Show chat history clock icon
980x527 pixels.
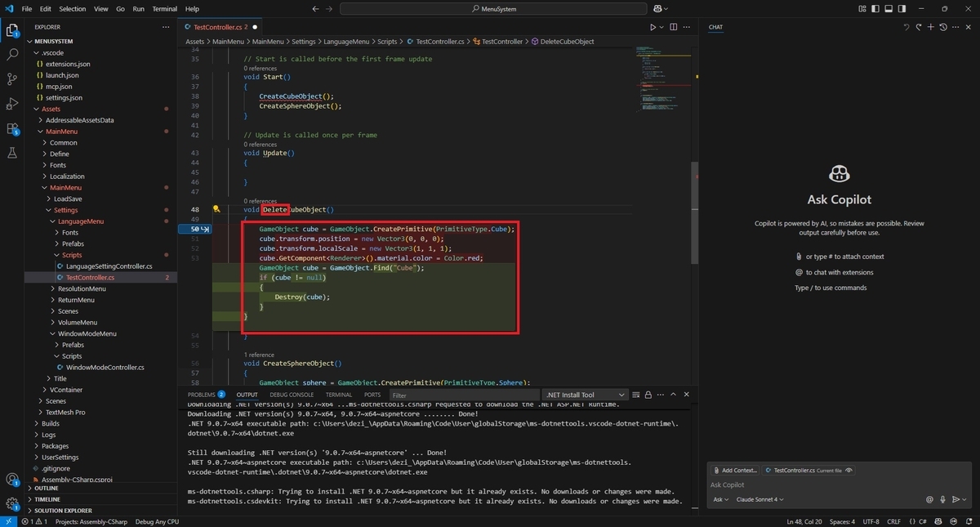point(943,27)
